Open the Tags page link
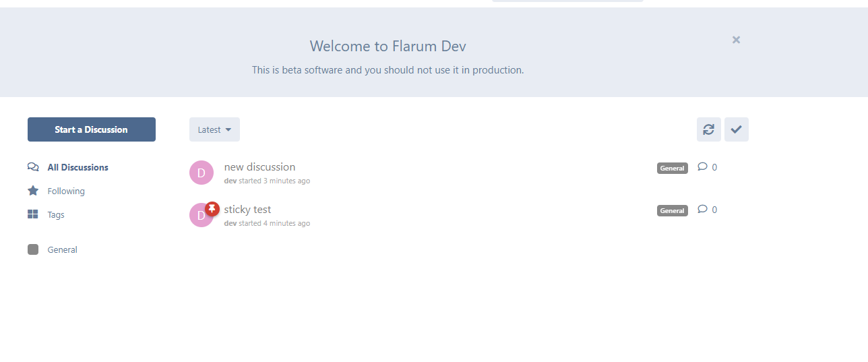 pos(46,214)
